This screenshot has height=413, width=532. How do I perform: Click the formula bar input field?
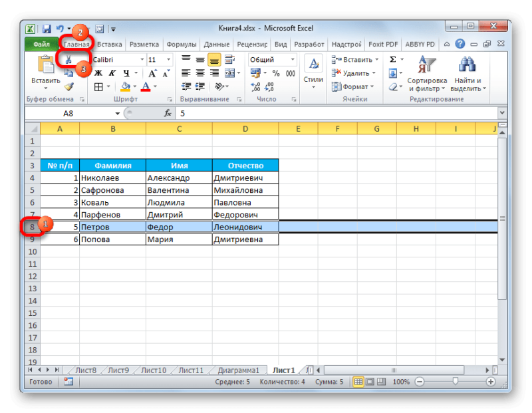click(336, 113)
